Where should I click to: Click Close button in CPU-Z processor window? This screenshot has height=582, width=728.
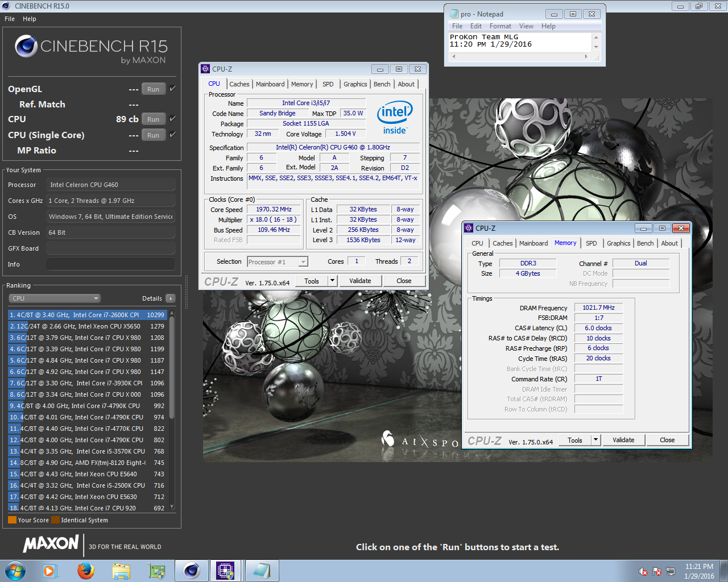(x=404, y=281)
